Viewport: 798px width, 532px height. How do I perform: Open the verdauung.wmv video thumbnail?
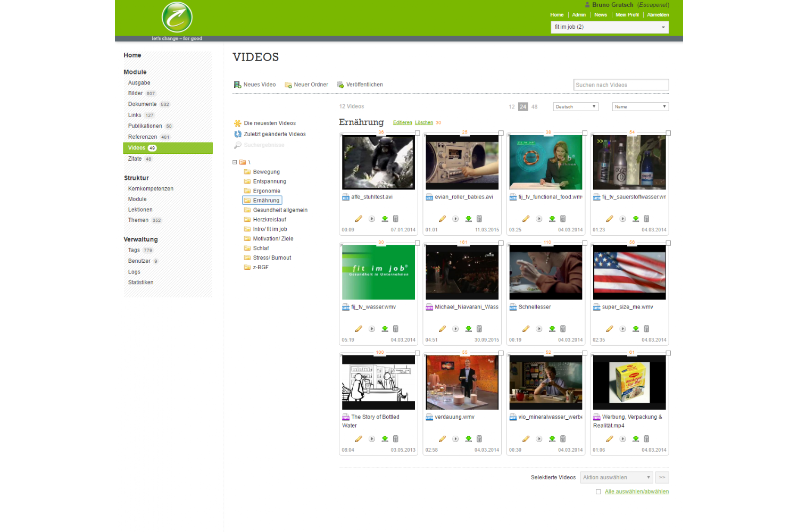462,383
